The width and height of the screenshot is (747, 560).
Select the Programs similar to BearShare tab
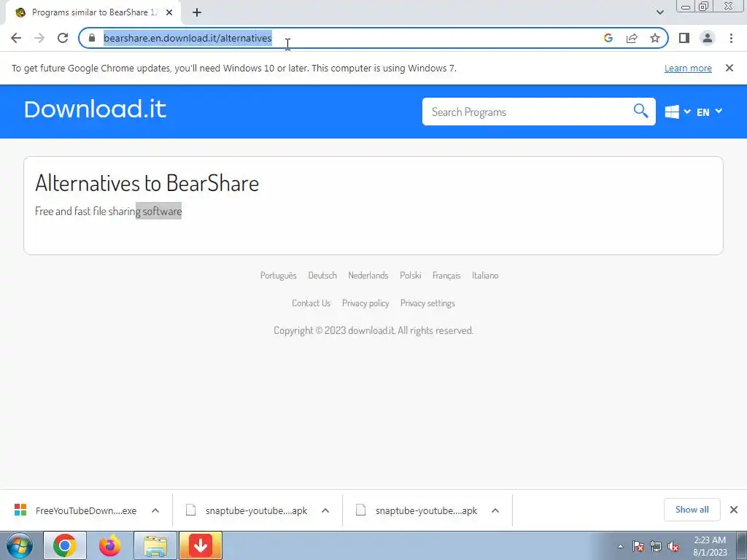point(93,12)
